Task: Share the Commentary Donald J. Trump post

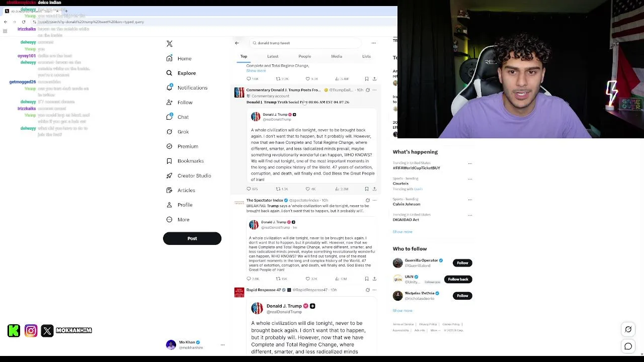Action: [x=374, y=189]
